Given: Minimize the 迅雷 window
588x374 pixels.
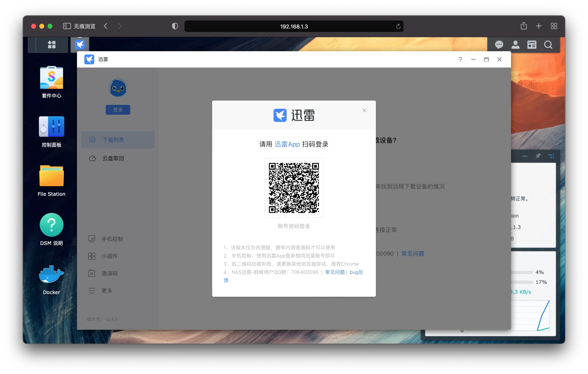Looking at the screenshot, I should [x=473, y=59].
